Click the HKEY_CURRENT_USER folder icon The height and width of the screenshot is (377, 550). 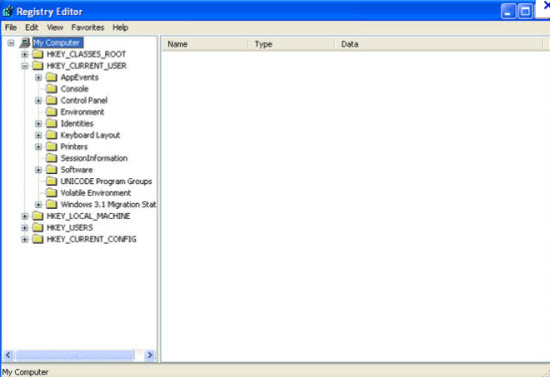(x=38, y=66)
